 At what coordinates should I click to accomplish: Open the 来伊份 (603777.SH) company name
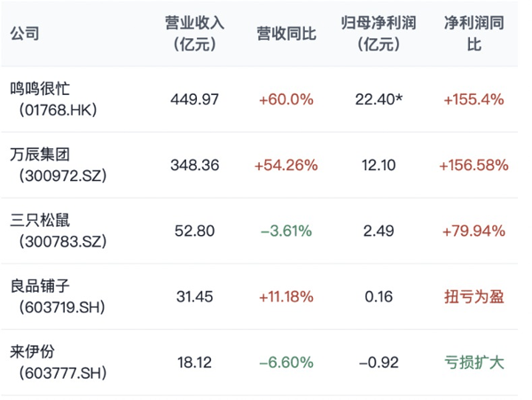tap(58, 362)
